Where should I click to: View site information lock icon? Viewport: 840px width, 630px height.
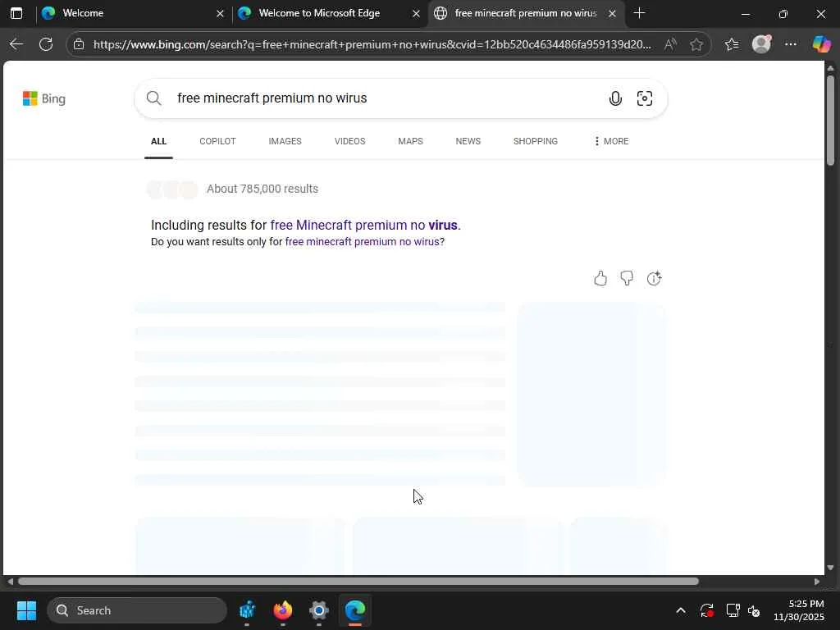point(79,44)
